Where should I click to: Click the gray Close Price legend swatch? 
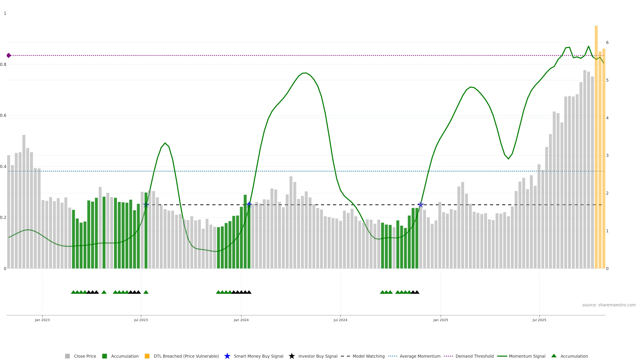tap(67, 356)
